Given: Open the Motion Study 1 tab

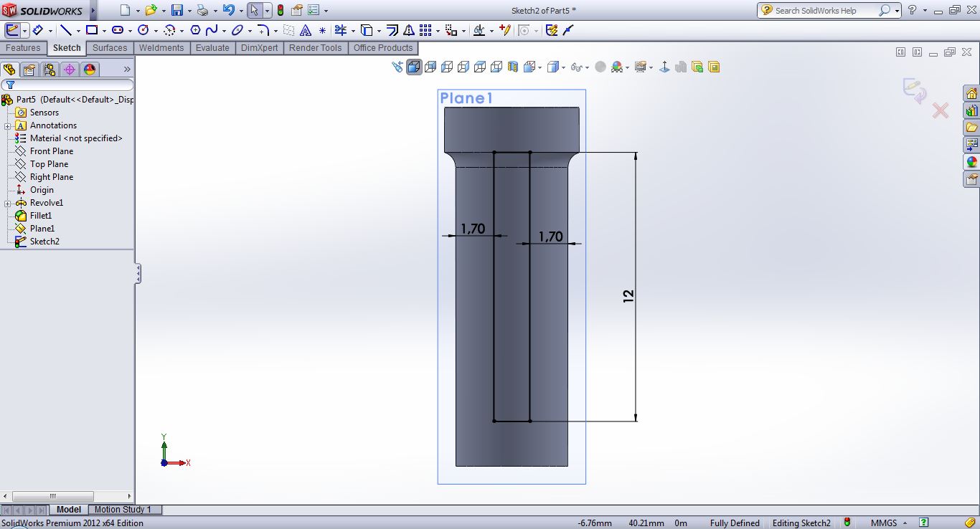Looking at the screenshot, I should click(x=123, y=510).
